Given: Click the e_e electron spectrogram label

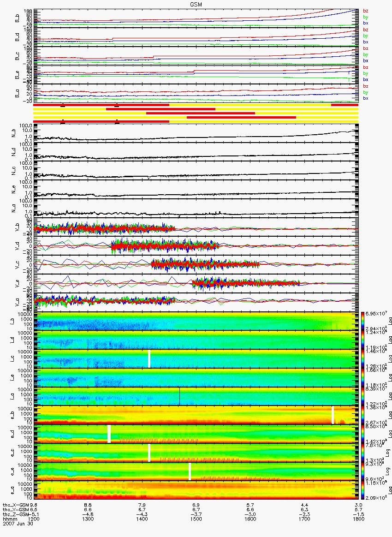Looking at the screenshot, I should (x=12, y=472).
